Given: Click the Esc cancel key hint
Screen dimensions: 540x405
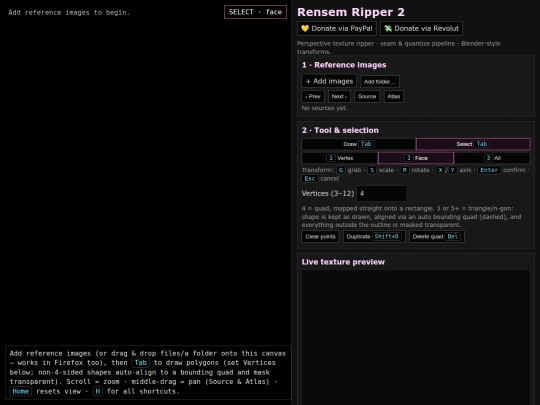Looking at the screenshot, I should pos(310,178).
